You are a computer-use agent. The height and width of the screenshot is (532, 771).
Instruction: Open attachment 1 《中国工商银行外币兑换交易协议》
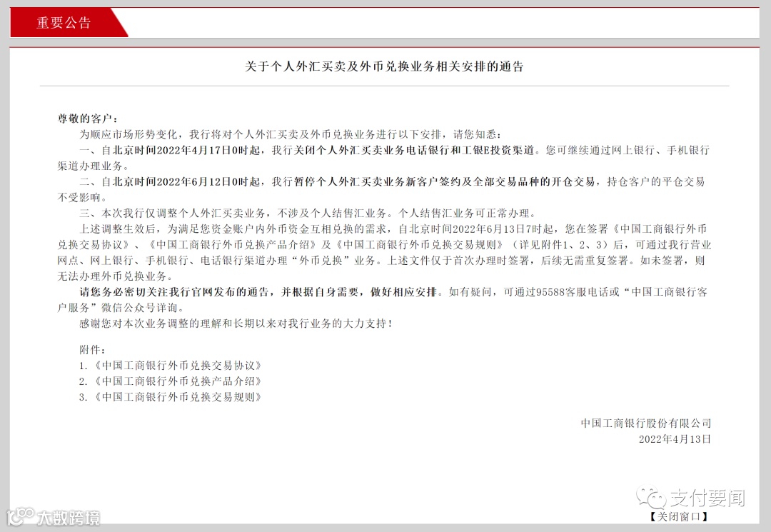[176, 366]
